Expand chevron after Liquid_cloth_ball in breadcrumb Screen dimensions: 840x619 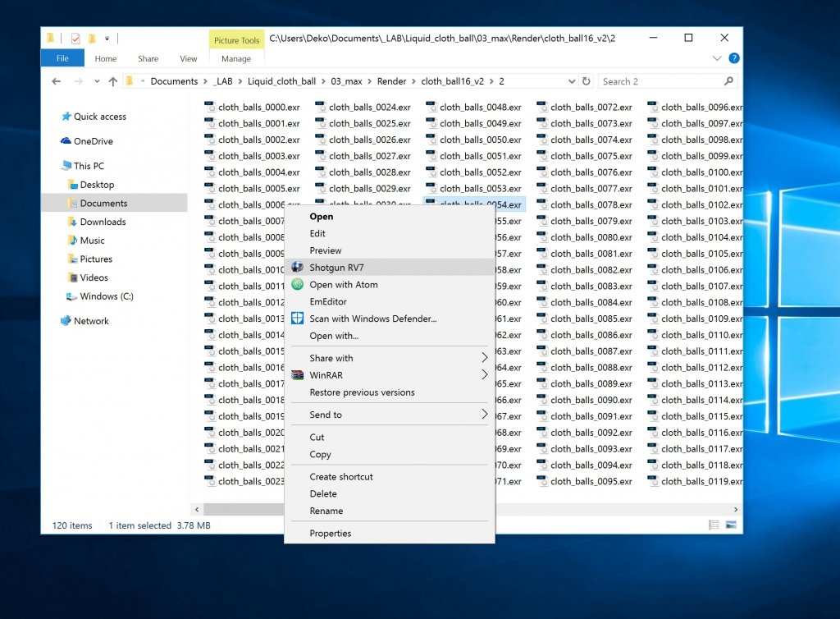pos(323,81)
